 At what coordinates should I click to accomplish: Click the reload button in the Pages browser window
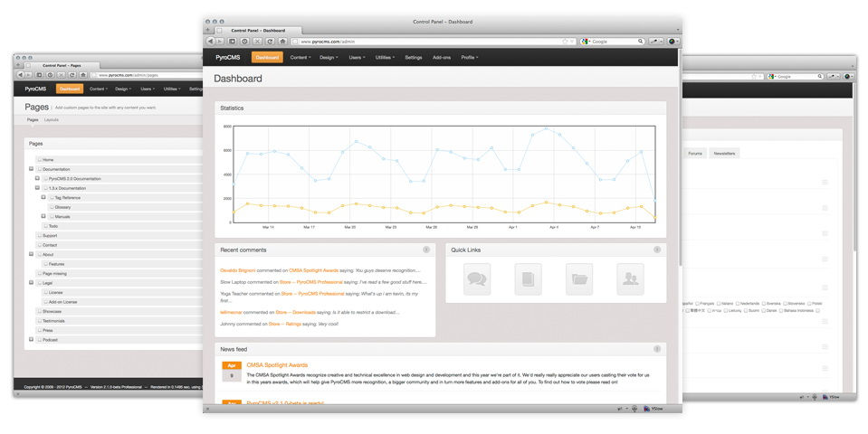72,75
